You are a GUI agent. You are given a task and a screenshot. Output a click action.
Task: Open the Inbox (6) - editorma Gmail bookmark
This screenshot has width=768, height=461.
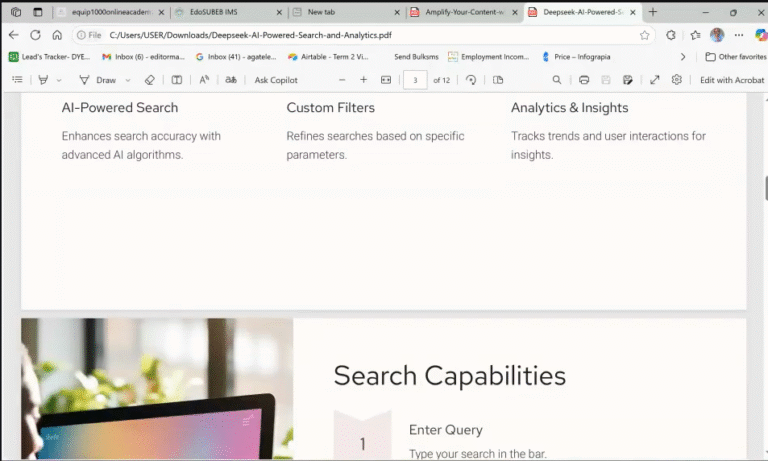click(144, 57)
